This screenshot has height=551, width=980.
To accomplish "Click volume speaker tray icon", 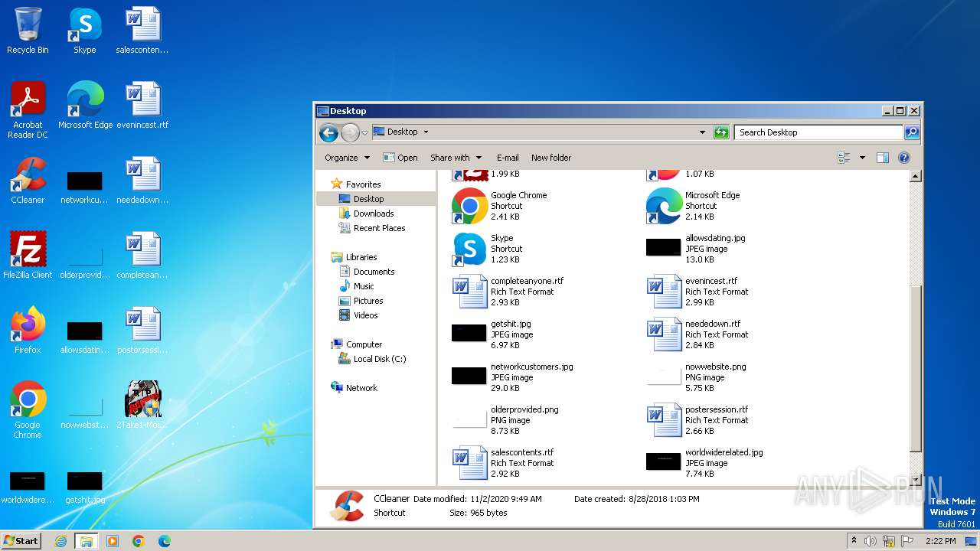I will (x=871, y=541).
